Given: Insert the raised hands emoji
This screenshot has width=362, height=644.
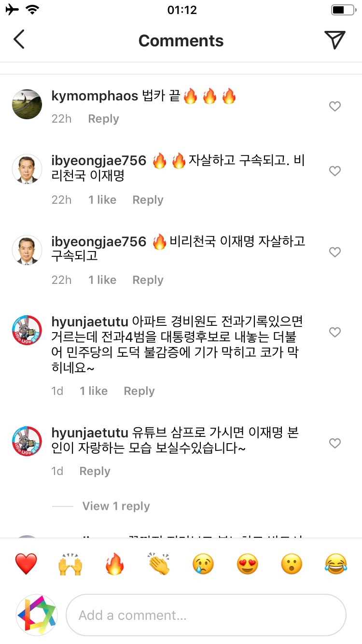Looking at the screenshot, I should [x=70, y=564].
